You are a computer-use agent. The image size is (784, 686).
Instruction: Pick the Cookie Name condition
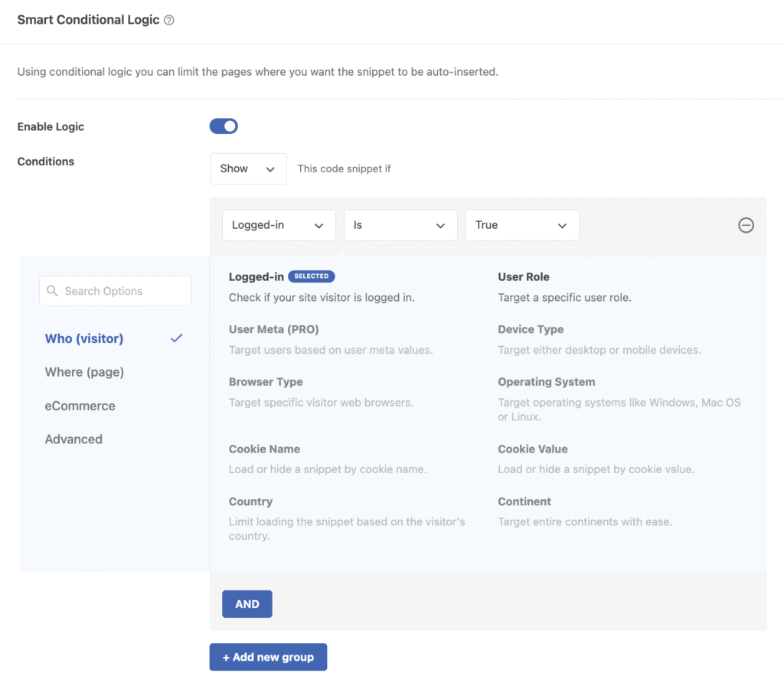[266, 449]
